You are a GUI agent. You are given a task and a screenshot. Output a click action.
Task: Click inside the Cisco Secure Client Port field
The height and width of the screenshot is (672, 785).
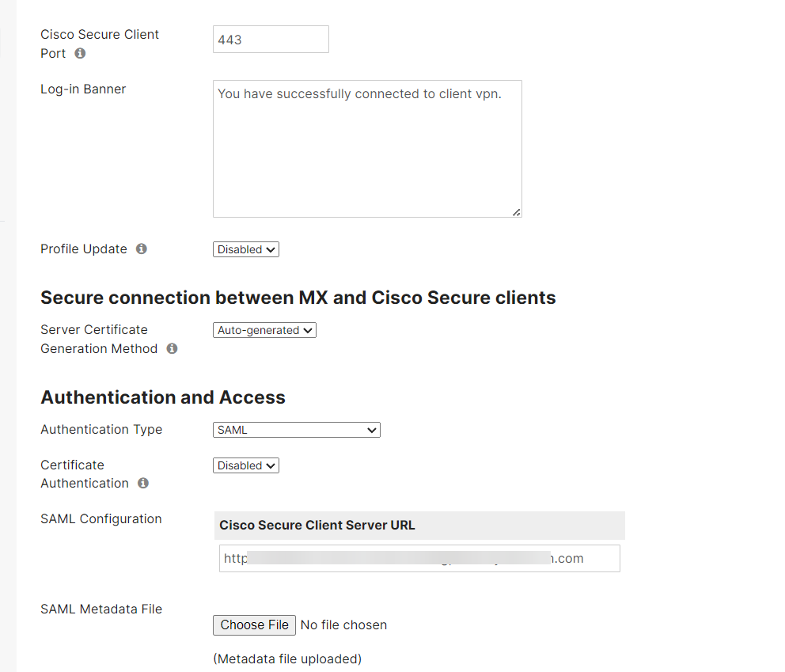point(271,39)
